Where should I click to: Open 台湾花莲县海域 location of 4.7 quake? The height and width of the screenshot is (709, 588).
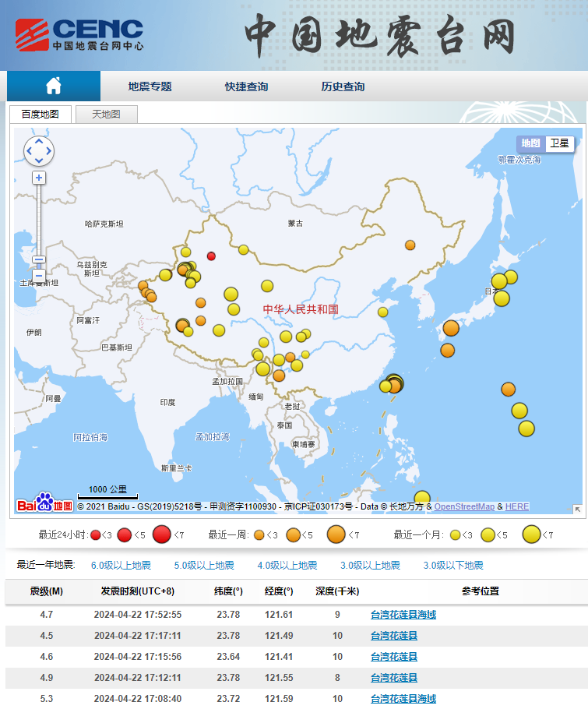point(403,615)
